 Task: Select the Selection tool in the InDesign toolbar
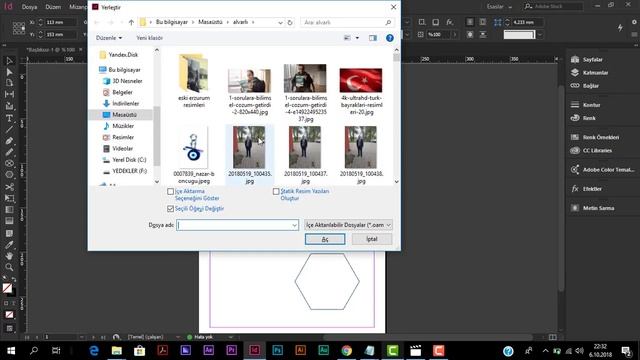pyautogui.click(x=9, y=61)
